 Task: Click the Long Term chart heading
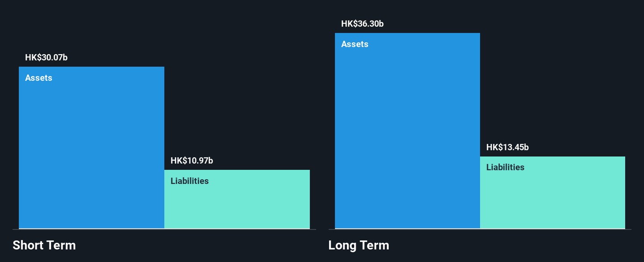tap(358, 245)
